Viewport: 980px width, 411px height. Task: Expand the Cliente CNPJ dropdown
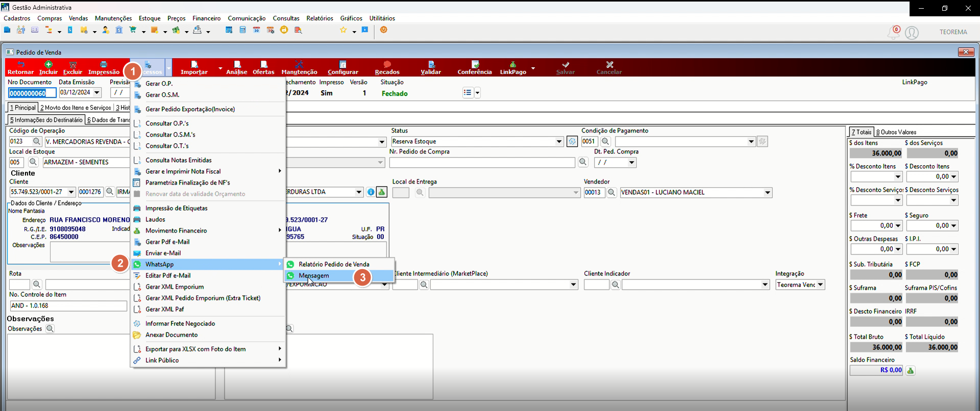(71, 192)
